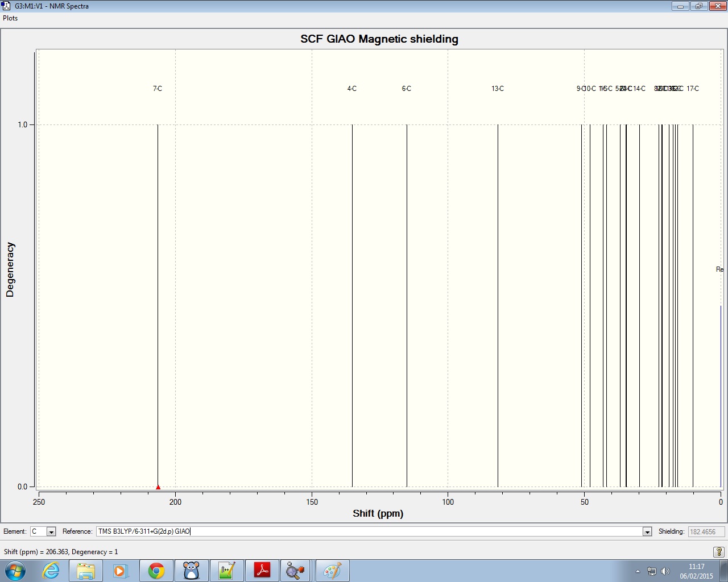Click the red triangle marker at 206 ppm
Screen dimensions: 728x582
tap(158, 487)
